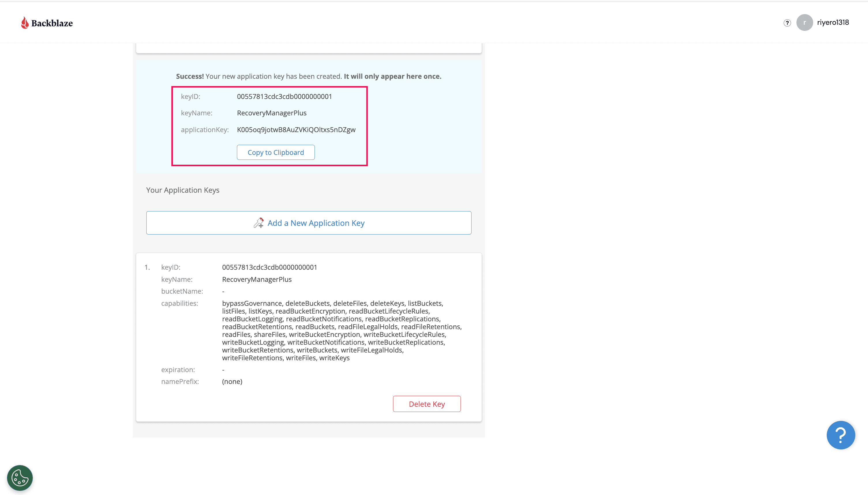Screen dimensions: 868x495
Task: Click the key icon on Add Application Key
Action: click(x=258, y=223)
